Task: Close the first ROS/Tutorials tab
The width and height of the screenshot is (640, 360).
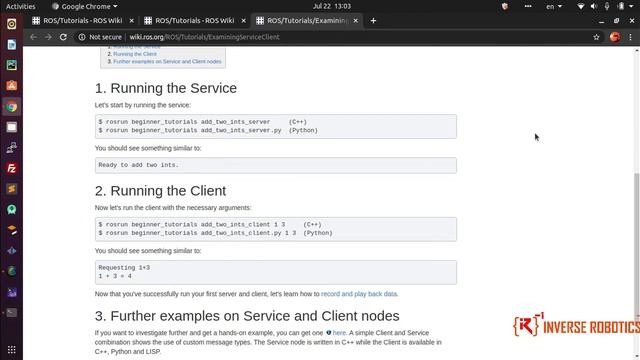Action: pos(131,21)
